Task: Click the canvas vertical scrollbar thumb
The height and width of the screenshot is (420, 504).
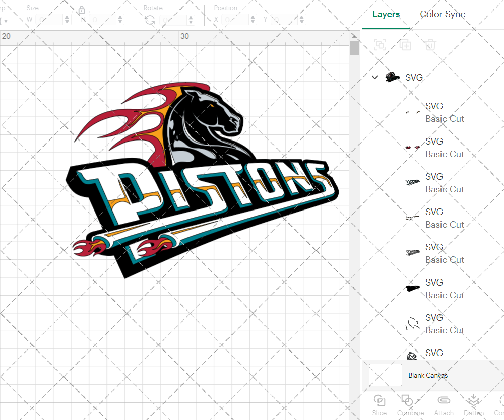Action: tap(354, 48)
